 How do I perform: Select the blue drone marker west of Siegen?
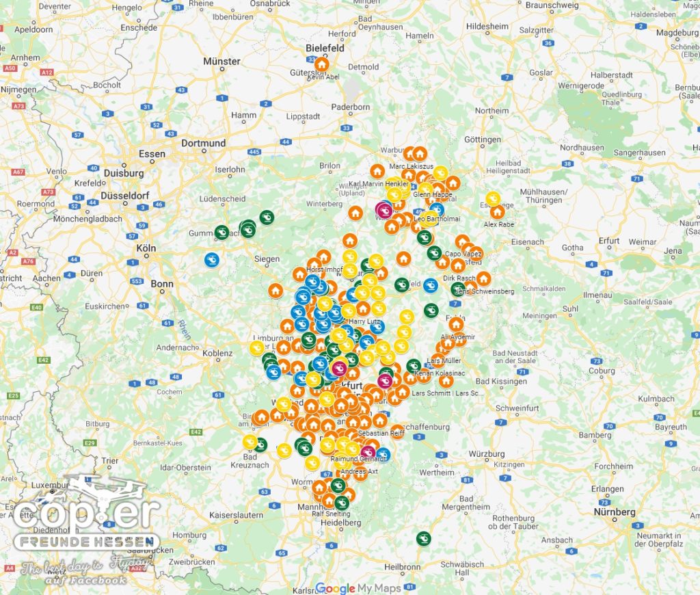[212, 260]
